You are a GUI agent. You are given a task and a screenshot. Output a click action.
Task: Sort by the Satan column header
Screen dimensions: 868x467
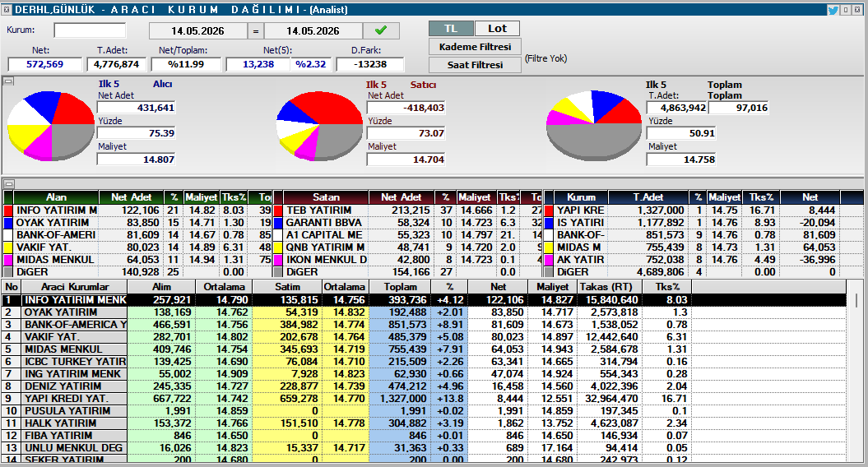click(326, 197)
